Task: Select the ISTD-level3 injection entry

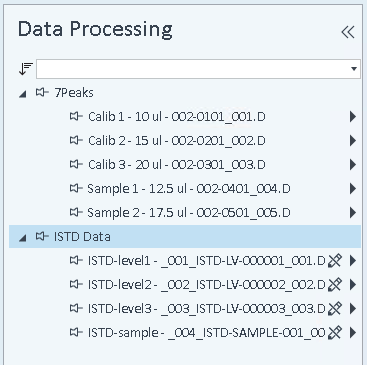Action: 206,309
